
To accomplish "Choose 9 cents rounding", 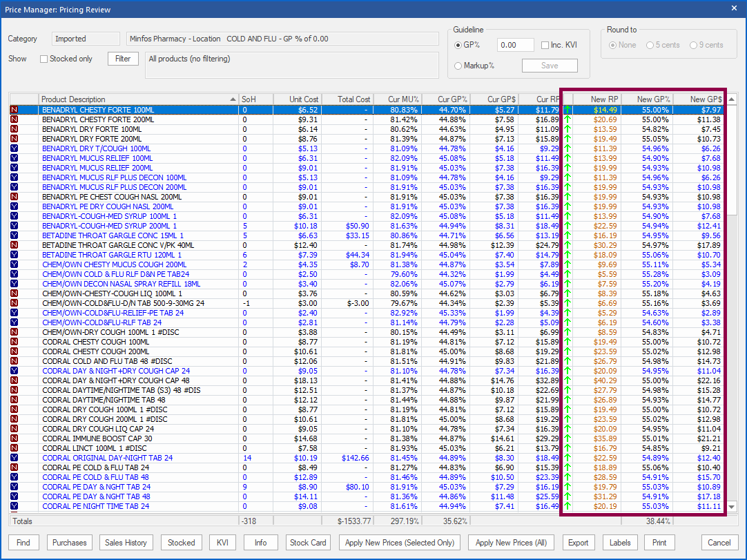I will click(x=694, y=45).
